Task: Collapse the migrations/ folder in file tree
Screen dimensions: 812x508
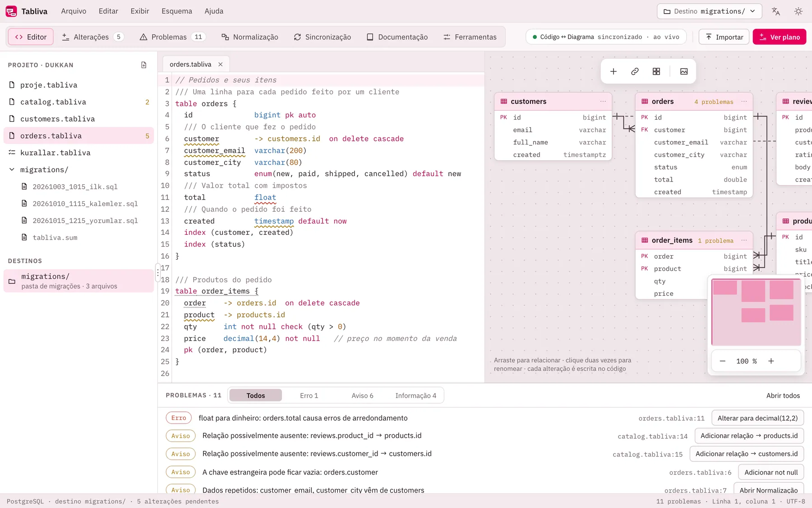Action: [x=12, y=170]
